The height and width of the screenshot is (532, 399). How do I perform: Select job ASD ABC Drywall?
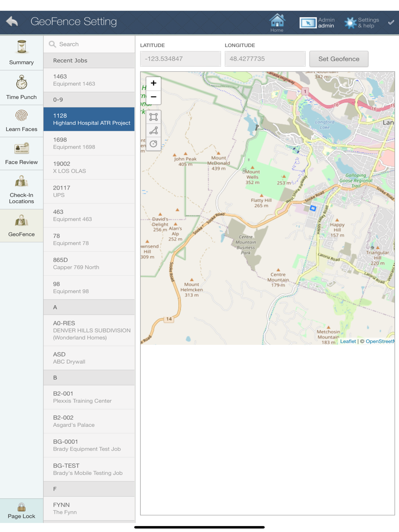click(89, 358)
